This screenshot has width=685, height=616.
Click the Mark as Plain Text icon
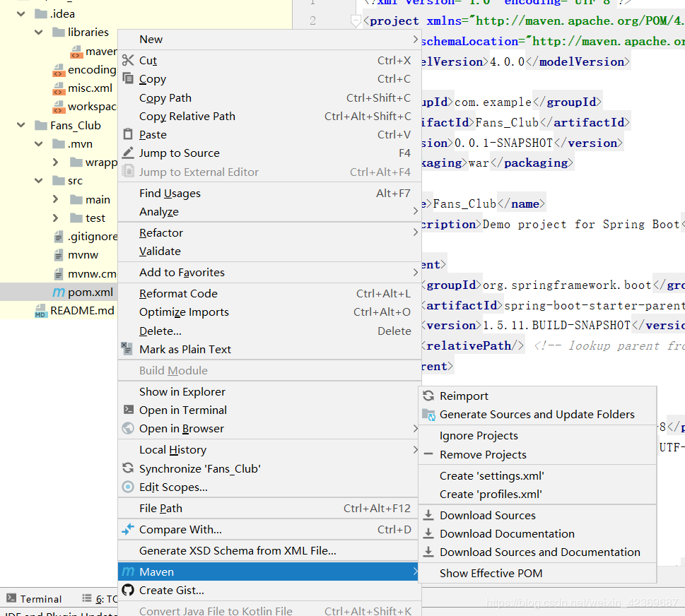point(127,348)
